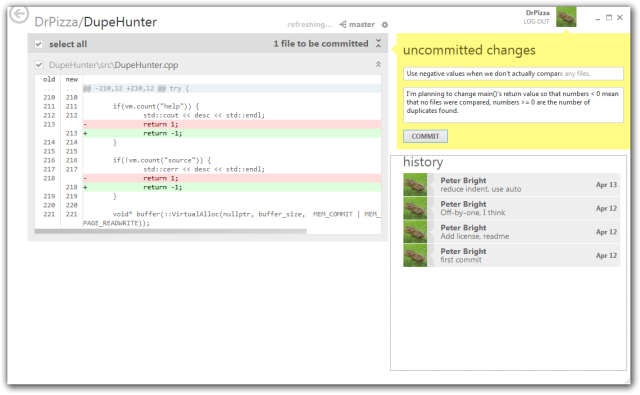Focus the commit description text box
640x395 pixels.
coord(513,105)
